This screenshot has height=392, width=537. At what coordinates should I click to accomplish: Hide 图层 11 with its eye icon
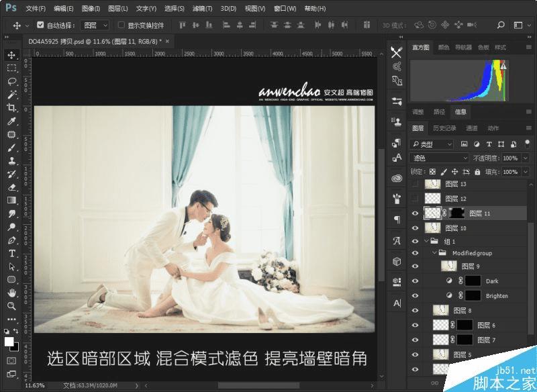pyautogui.click(x=415, y=213)
